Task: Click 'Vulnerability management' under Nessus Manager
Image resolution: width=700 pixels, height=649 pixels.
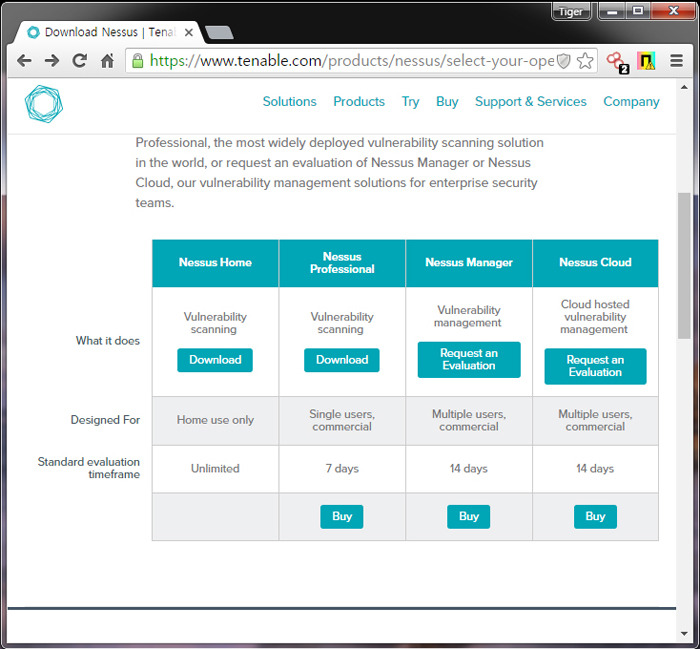Action: point(468,316)
